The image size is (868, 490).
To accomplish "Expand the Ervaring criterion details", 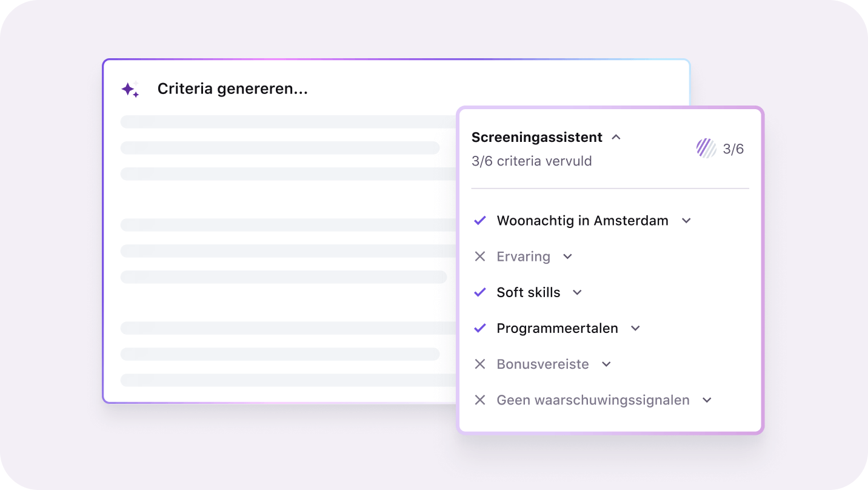I will pos(567,256).
